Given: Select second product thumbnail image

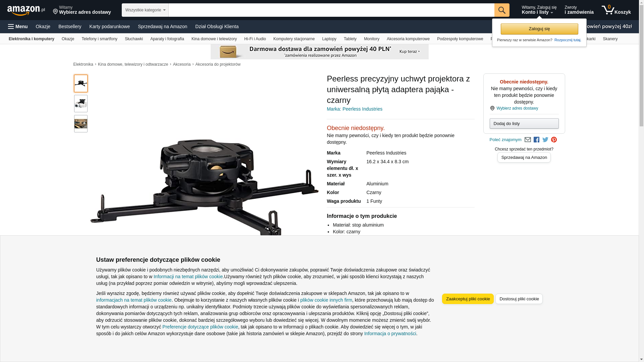Looking at the screenshot, I should [x=81, y=104].
